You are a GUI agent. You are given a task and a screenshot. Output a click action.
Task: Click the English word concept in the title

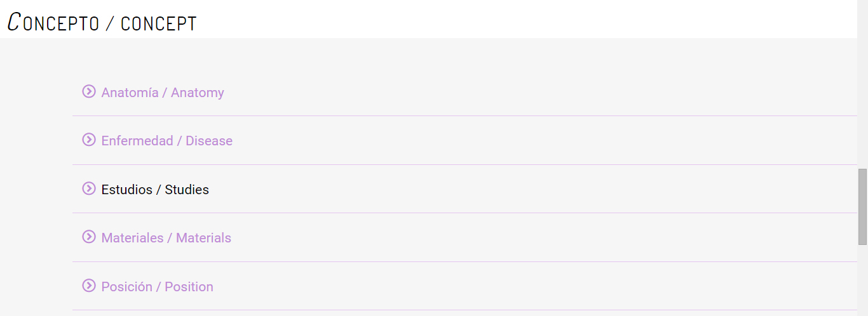(x=158, y=23)
